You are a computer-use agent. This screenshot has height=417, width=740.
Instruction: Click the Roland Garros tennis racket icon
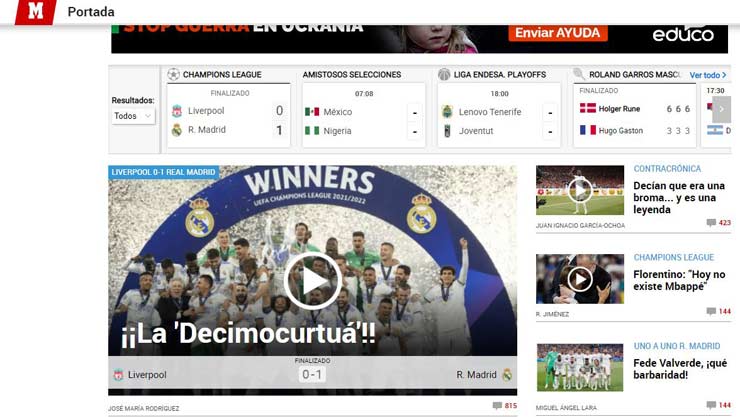tap(579, 73)
